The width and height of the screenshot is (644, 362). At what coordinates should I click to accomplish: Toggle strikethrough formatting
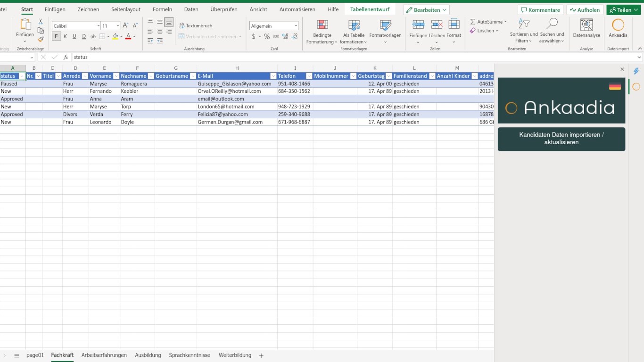(93, 36)
